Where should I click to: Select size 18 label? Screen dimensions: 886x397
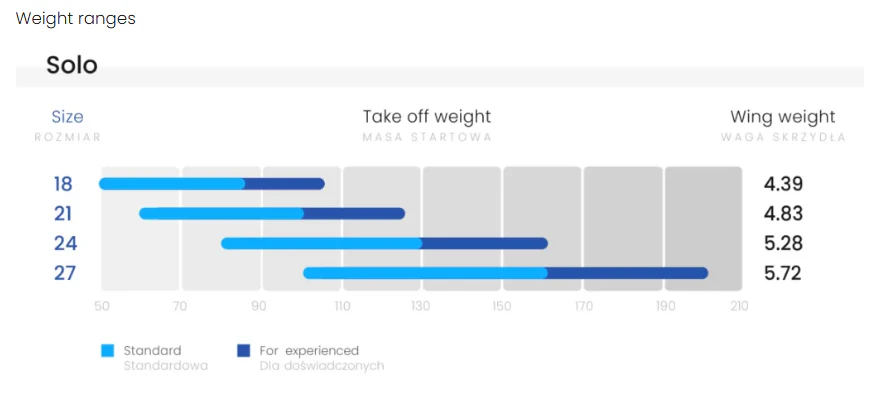[x=64, y=184]
